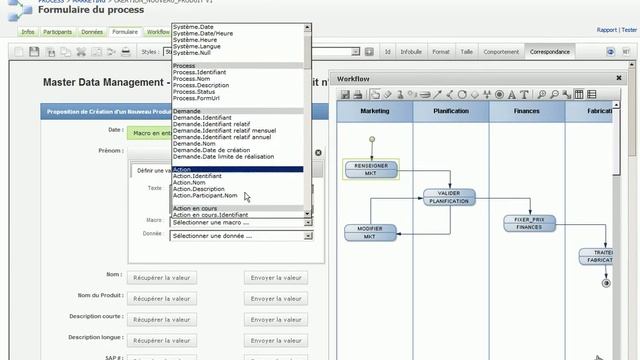Close the Workflow panel

[619, 78]
